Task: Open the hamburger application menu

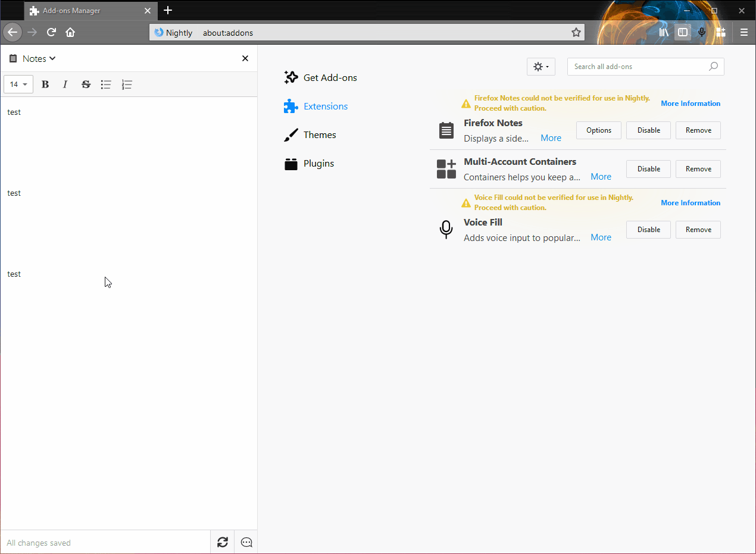Action: point(744,32)
